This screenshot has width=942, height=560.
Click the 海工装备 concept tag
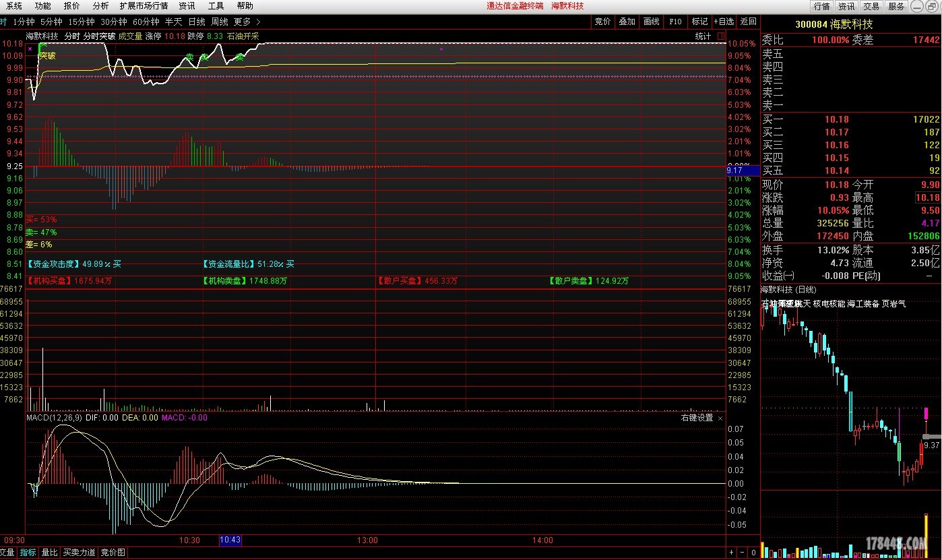[x=864, y=304]
